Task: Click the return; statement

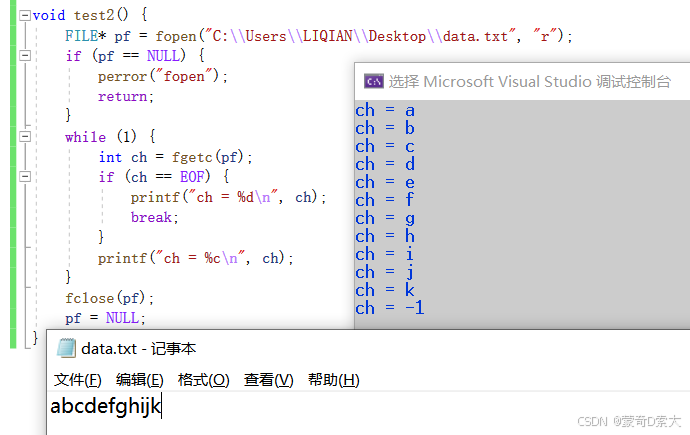Action: pos(125,96)
